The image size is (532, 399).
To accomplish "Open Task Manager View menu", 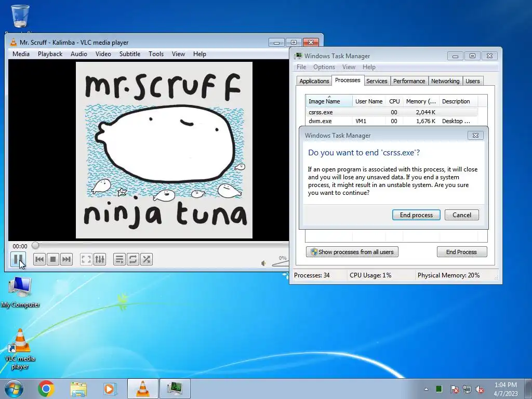I will [x=349, y=67].
